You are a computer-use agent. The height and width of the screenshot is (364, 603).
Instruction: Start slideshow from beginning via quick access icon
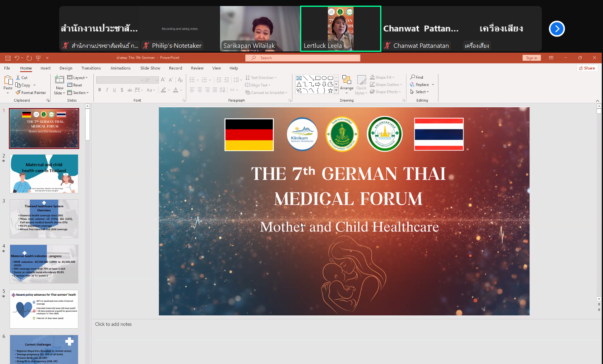coord(38,58)
